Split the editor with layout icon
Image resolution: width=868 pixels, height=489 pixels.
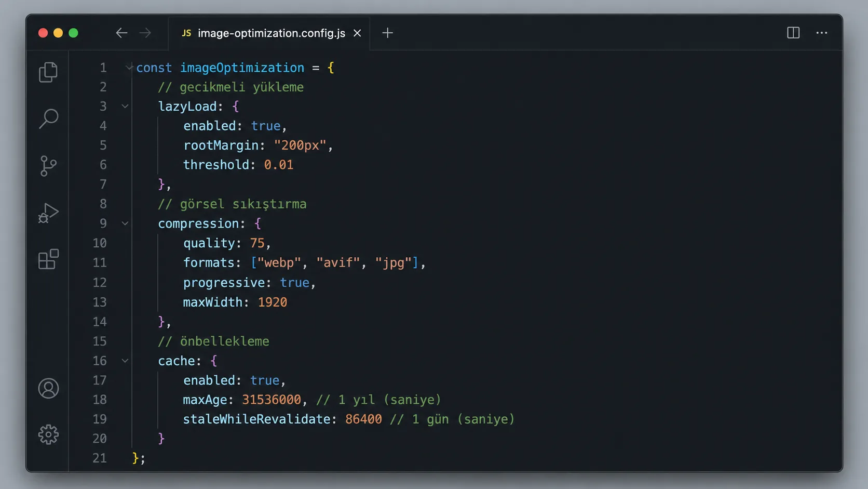pos(793,33)
